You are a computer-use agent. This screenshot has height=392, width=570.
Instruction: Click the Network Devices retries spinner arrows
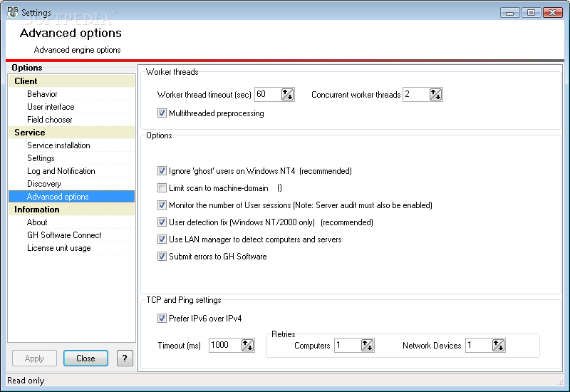[498, 345]
